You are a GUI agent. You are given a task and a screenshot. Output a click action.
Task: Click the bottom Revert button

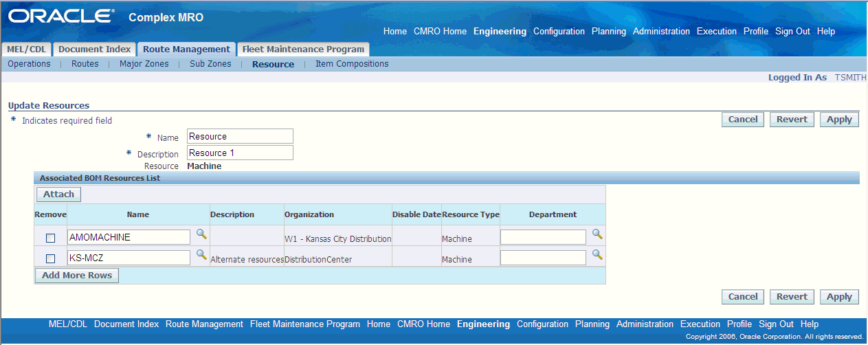pyautogui.click(x=792, y=297)
